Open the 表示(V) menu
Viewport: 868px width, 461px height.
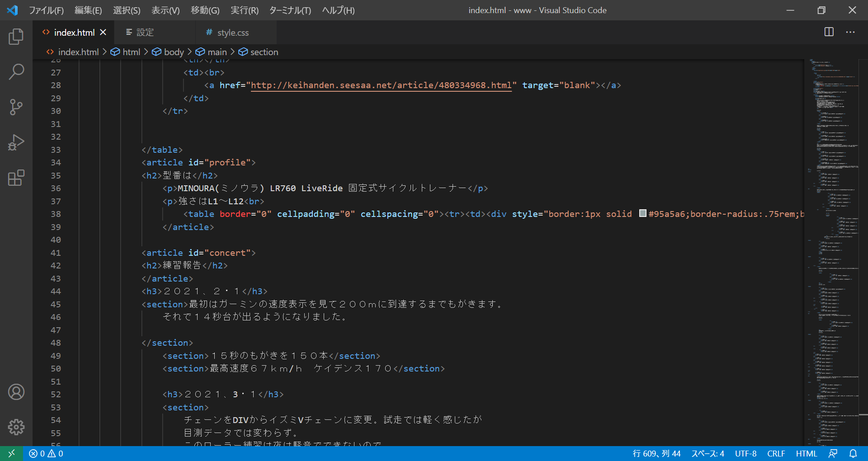(165, 10)
